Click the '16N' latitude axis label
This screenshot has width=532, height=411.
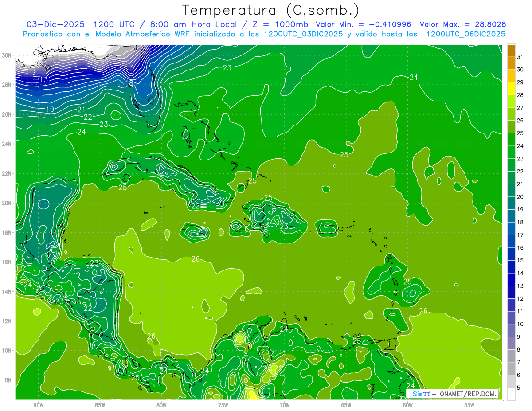(6, 262)
